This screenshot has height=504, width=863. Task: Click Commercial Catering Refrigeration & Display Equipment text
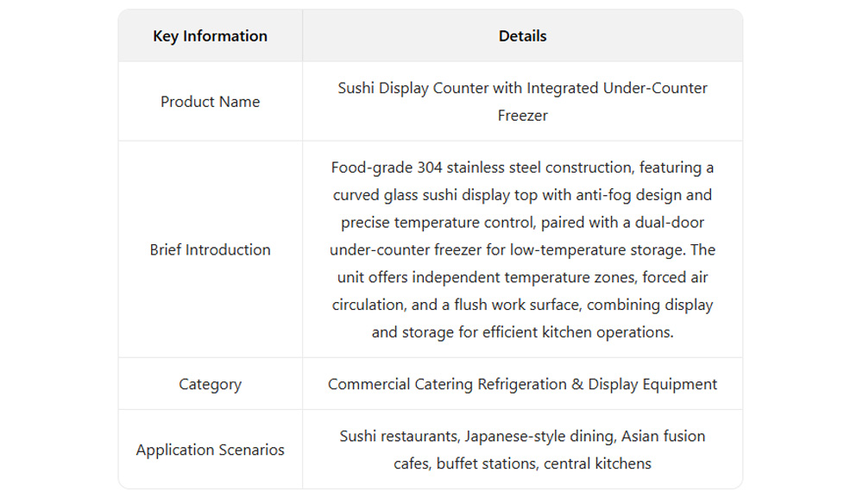click(522, 385)
